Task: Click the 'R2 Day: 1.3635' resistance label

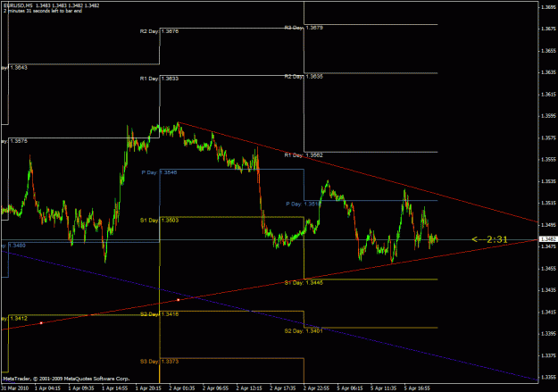Action: pyautogui.click(x=304, y=76)
